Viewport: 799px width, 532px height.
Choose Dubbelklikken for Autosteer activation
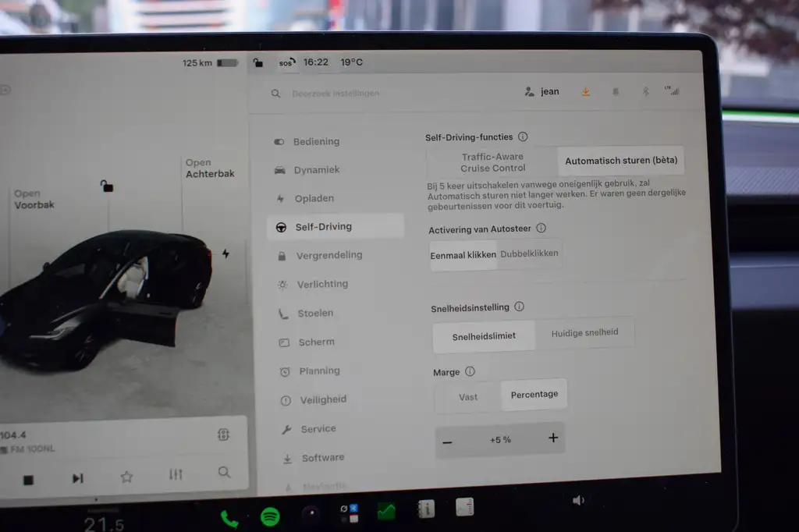[x=529, y=254]
